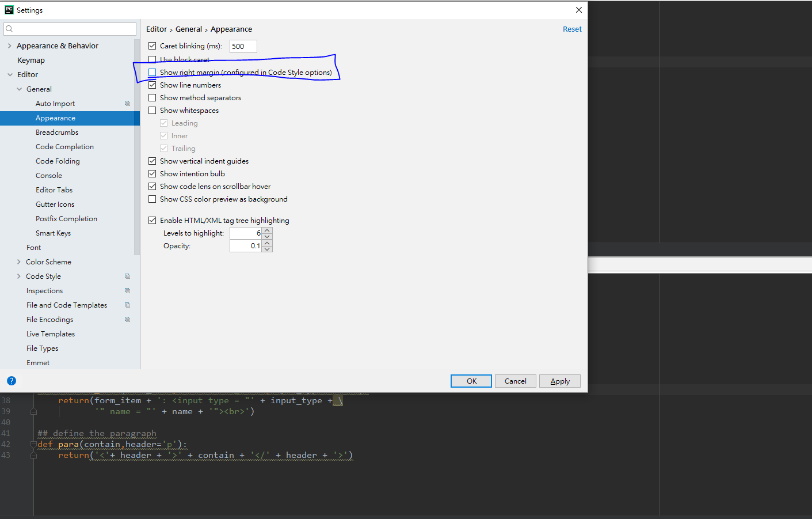Uncheck Show line numbers

[x=153, y=85]
